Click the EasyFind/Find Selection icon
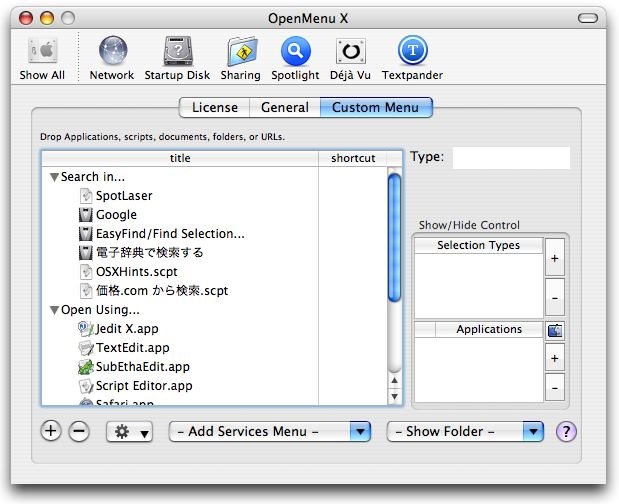This screenshot has height=504, width=619. tap(86, 233)
